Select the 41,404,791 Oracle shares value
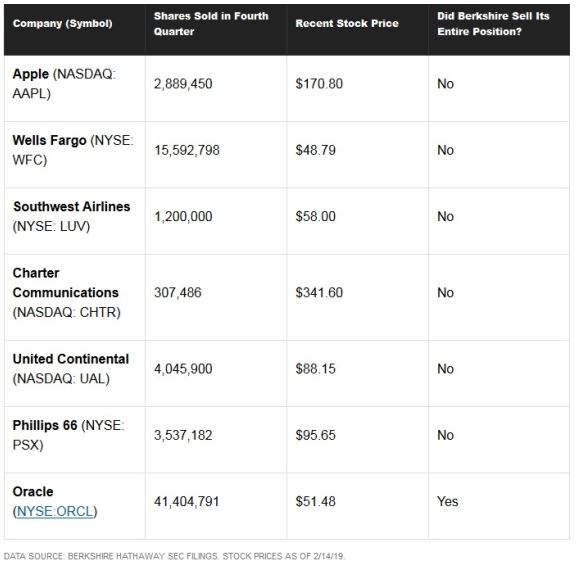This screenshot has height=567, width=577. click(x=187, y=502)
